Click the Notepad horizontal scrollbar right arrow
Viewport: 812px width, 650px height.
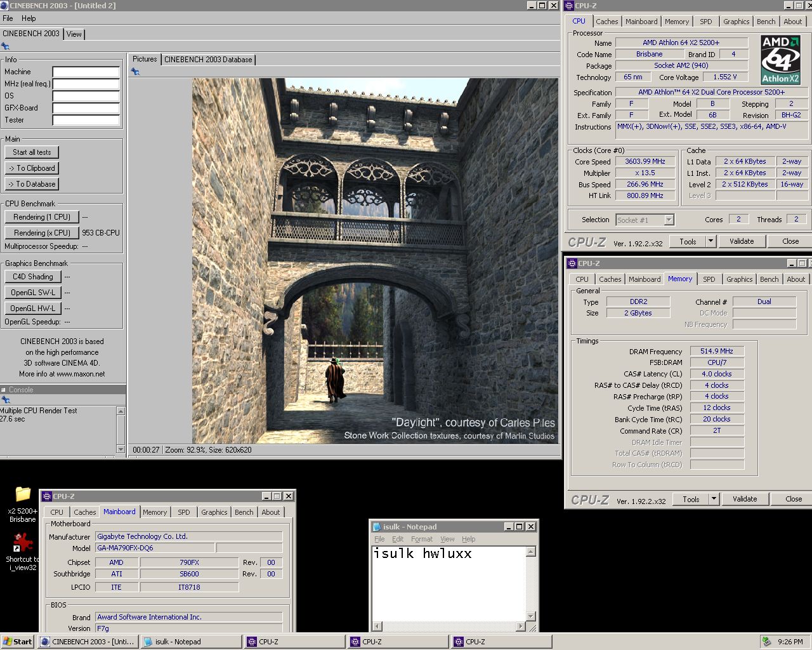coord(521,626)
